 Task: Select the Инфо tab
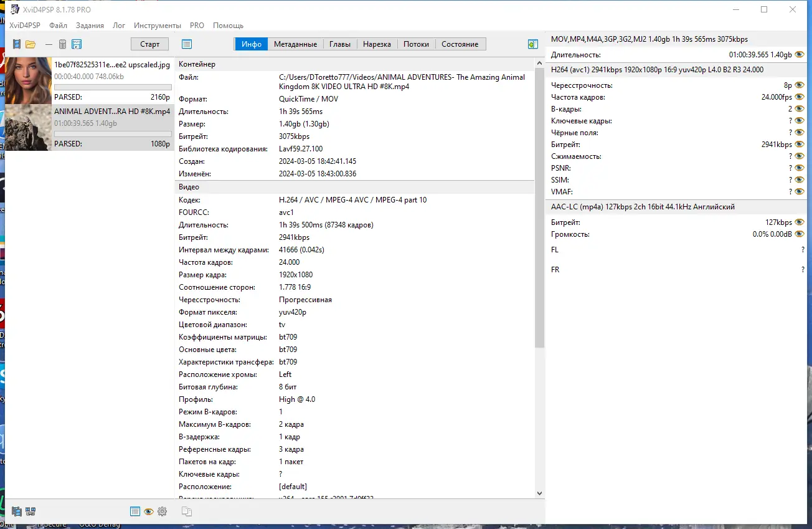[x=252, y=44]
